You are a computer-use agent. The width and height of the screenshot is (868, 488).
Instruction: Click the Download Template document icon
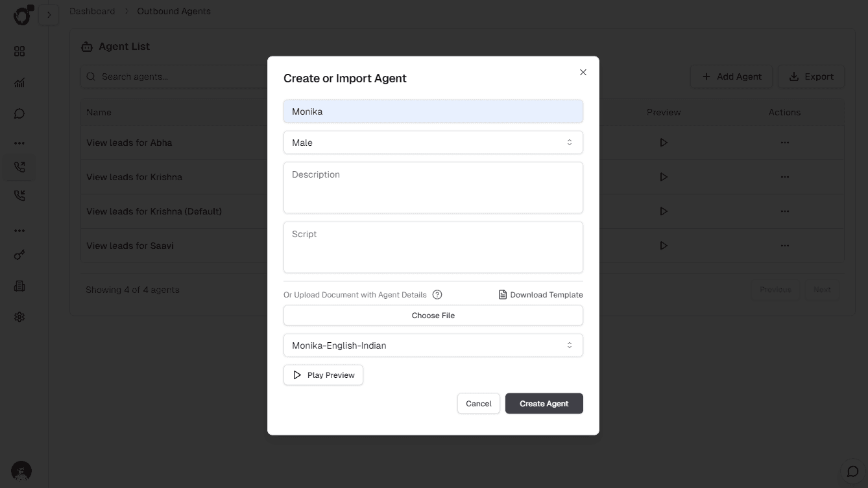502,294
